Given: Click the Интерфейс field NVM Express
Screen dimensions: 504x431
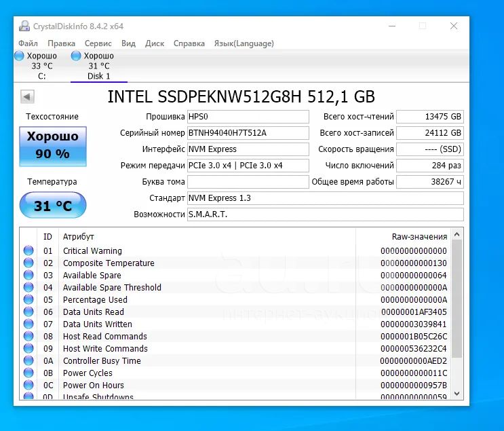Looking at the screenshot, I should pyautogui.click(x=248, y=149).
